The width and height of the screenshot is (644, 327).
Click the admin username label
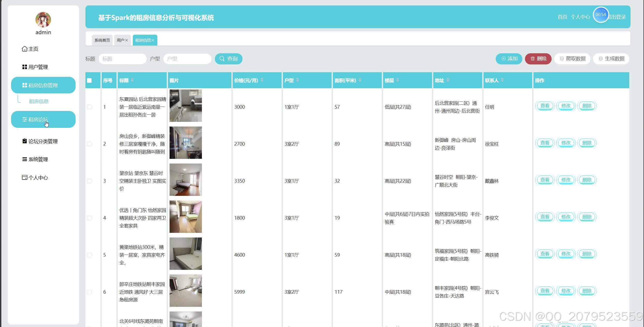(43, 32)
